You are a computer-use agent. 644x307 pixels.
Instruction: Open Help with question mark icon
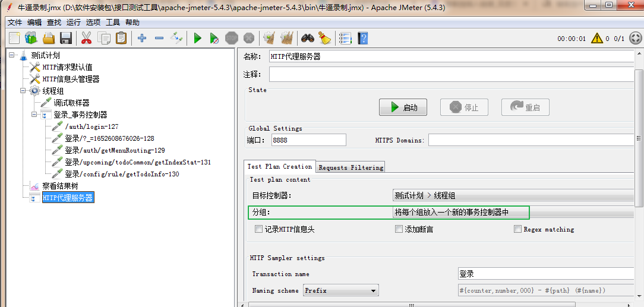coord(362,38)
